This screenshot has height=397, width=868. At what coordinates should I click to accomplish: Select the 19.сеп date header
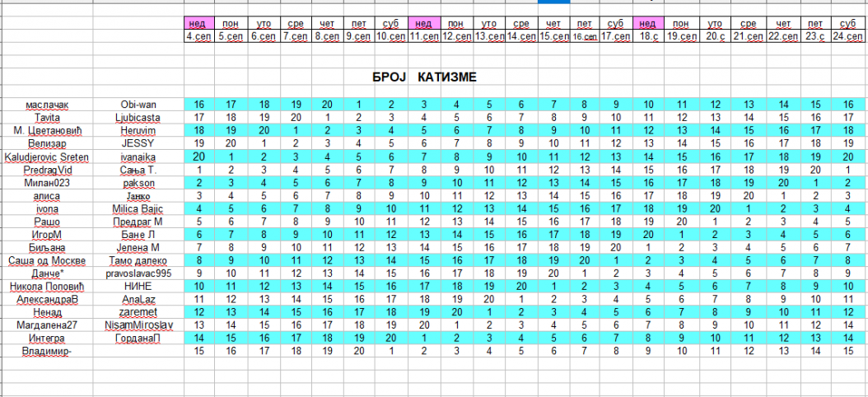[x=681, y=36]
